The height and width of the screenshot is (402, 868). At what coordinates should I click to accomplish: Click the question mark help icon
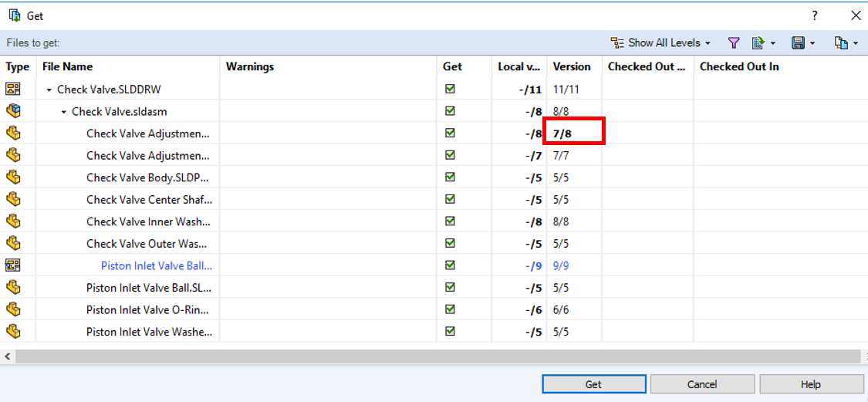click(814, 16)
